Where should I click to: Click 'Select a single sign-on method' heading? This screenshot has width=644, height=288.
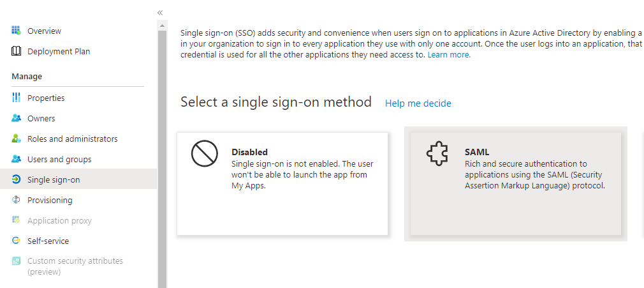click(x=276, y=102)
